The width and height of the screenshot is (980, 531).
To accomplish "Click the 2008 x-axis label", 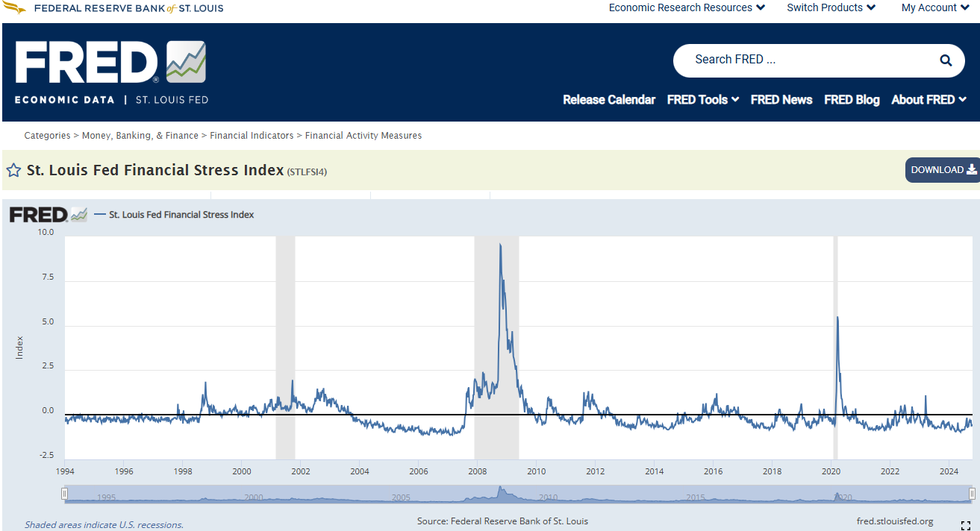I will coord(478,471).
